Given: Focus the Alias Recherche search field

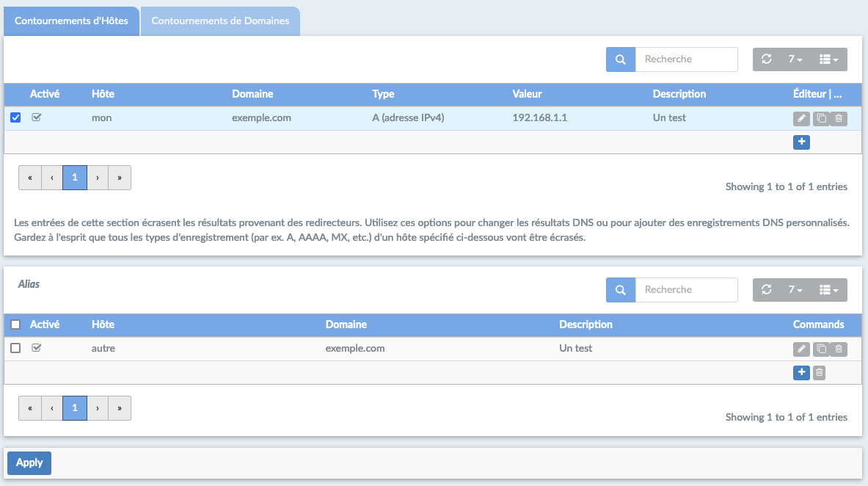Looking at the screenshot, I should point(687,290).
